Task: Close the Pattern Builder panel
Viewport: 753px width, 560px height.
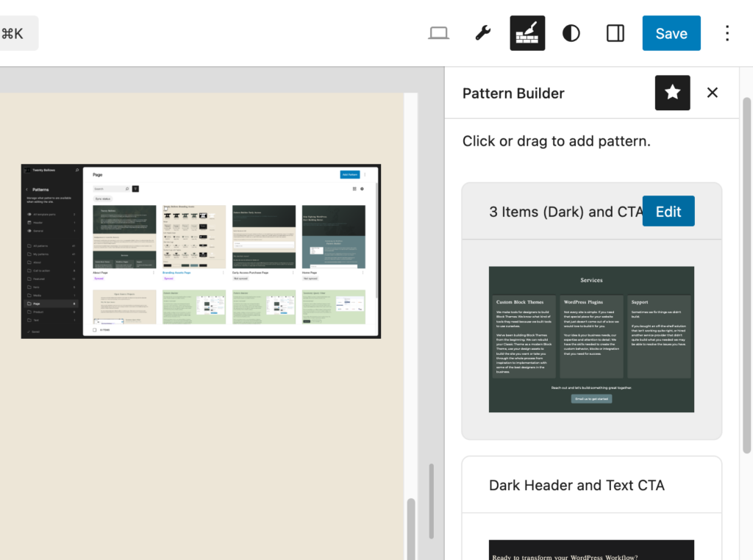Action: coord(712,93)
